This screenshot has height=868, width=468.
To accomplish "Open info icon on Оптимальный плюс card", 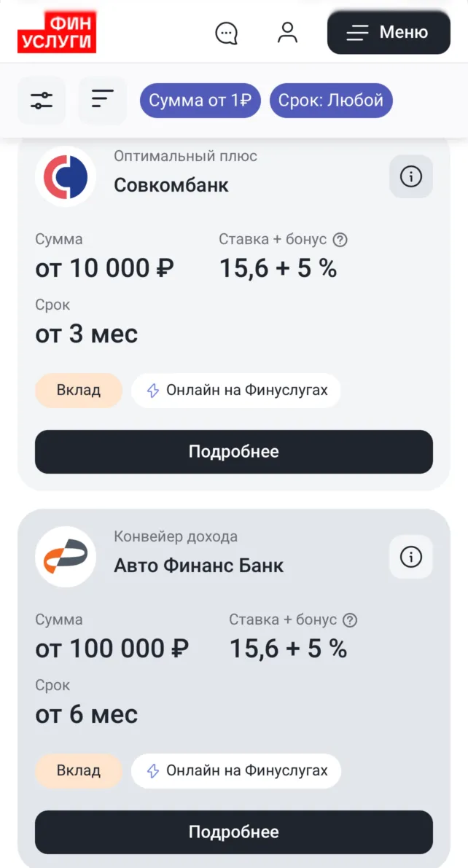I will tap(410, 176).
